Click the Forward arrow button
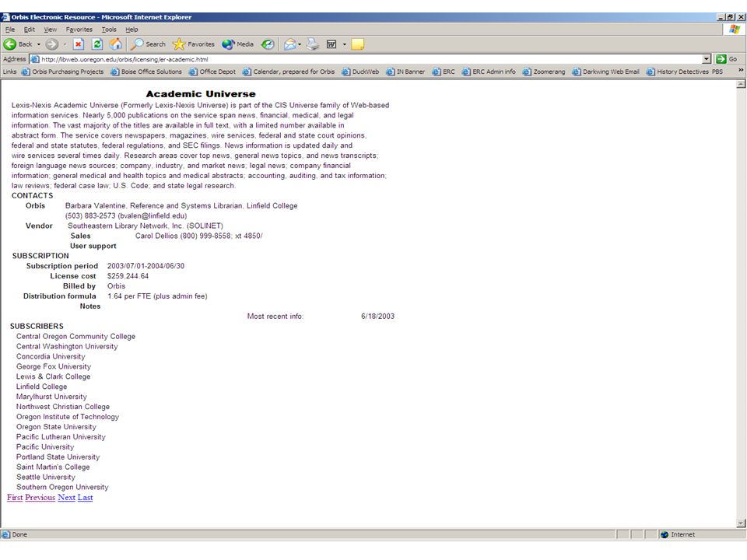This screenshot has width=747, height=560. click(52, 44)
